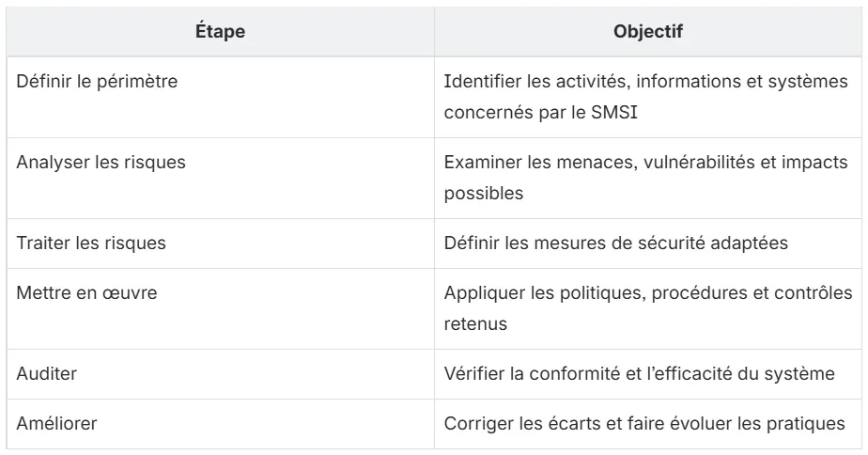Click the word retenus in the Objectif column
This screenshot has width=868, height=455.
point(475,324)
